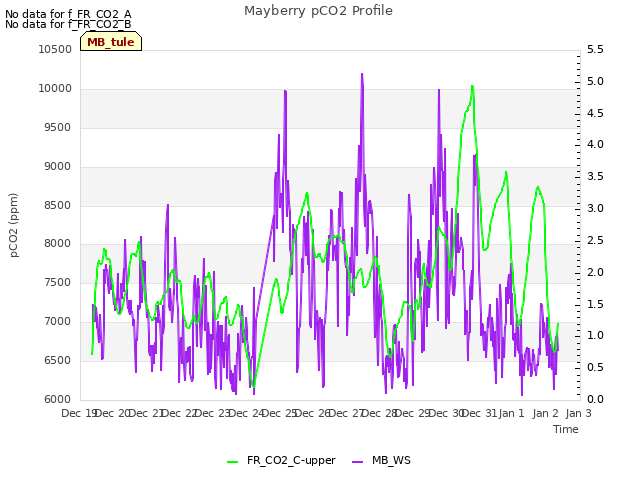
Task: Click the Dec 31 x-axis label
Action: 480,413
